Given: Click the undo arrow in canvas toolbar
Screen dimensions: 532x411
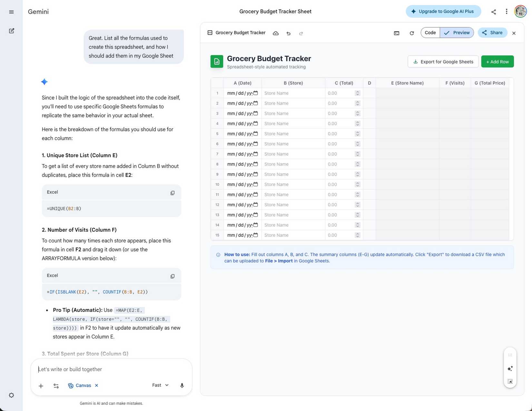Looking at the screenshot, I should point(289,33).
